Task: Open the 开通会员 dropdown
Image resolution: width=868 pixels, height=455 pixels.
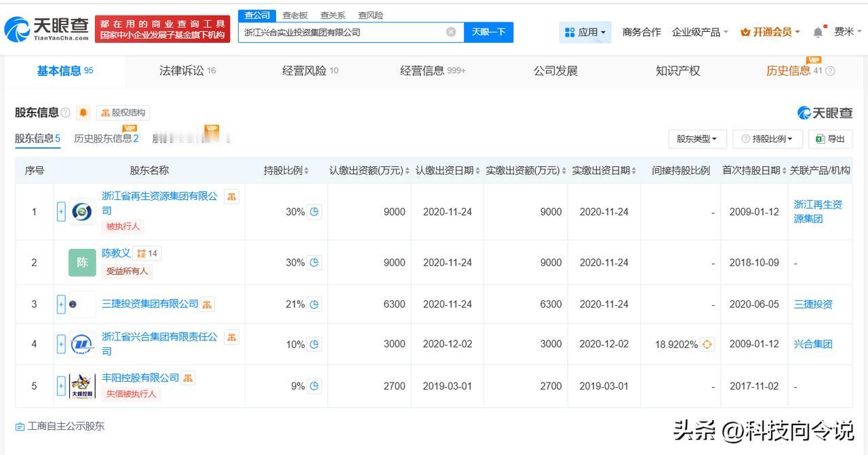Action: [x=770, y=32]
